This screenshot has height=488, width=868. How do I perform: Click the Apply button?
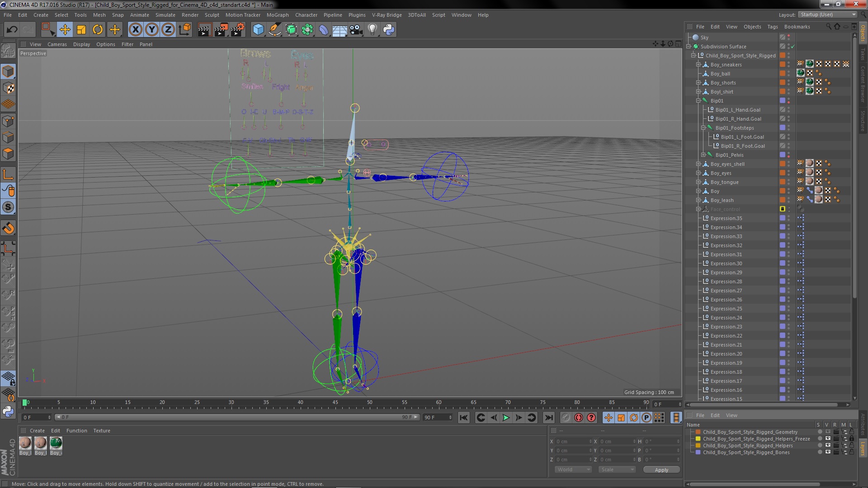tap(661, 470)
